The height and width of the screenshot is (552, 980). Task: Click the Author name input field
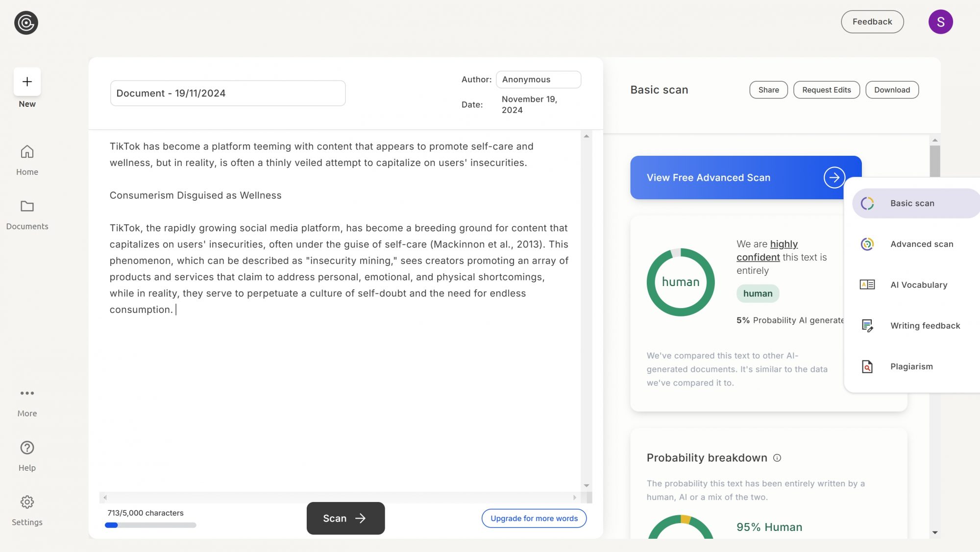pos(539,79)
